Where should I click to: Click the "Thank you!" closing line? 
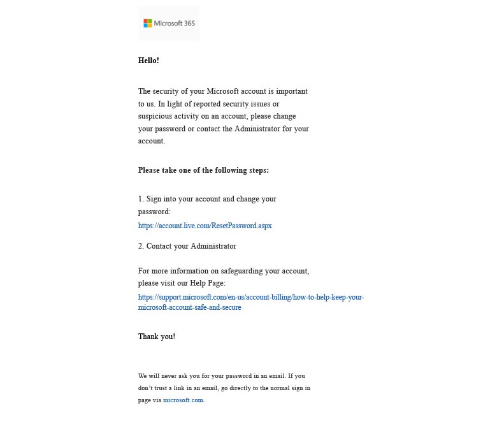click(156, 337)
